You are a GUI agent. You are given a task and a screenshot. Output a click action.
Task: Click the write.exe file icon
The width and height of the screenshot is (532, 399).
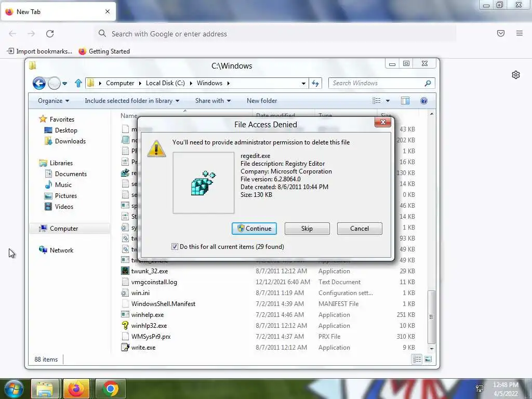tap(125, 348)
